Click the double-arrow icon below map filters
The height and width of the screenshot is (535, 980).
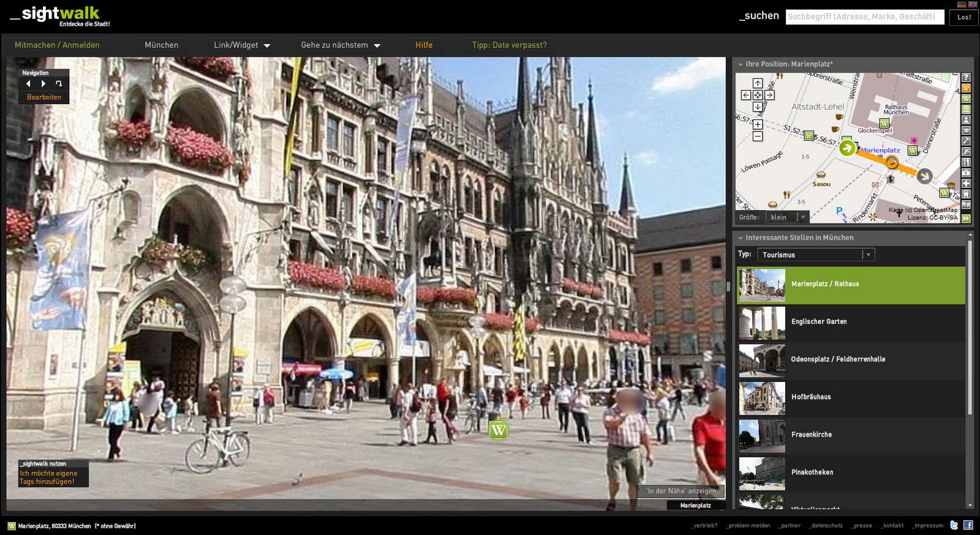pyautogui.click(x=966, y=219)
